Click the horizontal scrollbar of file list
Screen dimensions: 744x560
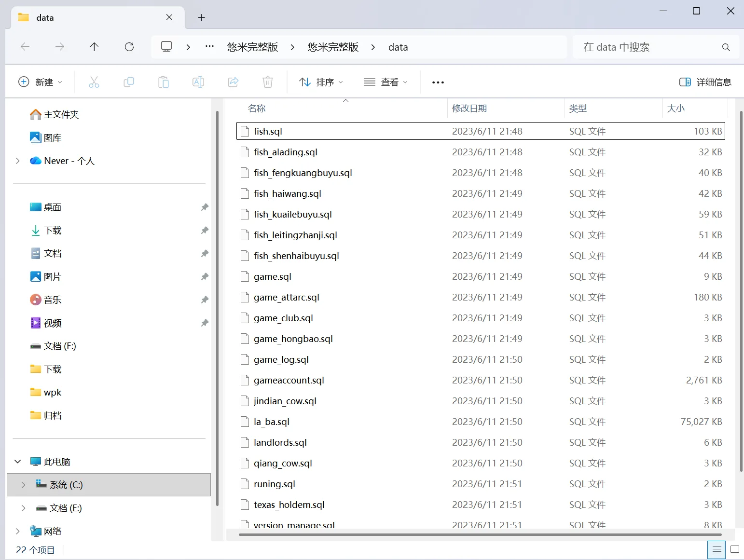tap(480, 534)
